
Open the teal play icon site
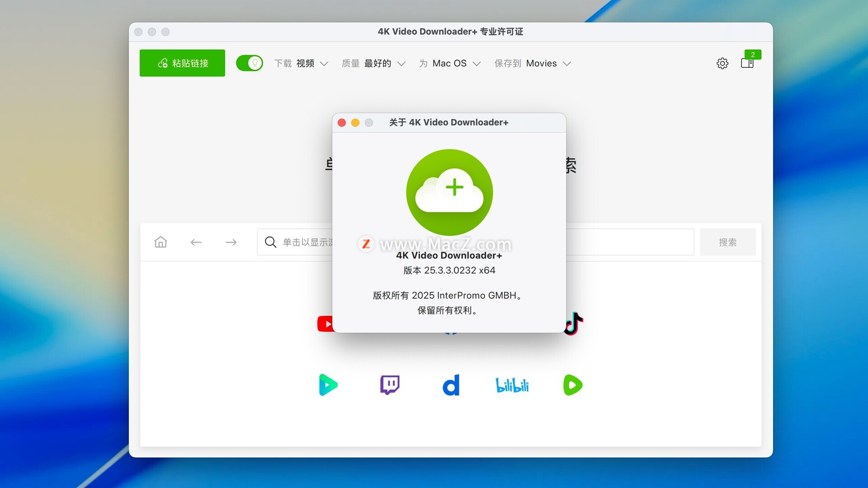click(x=328, y=385)
